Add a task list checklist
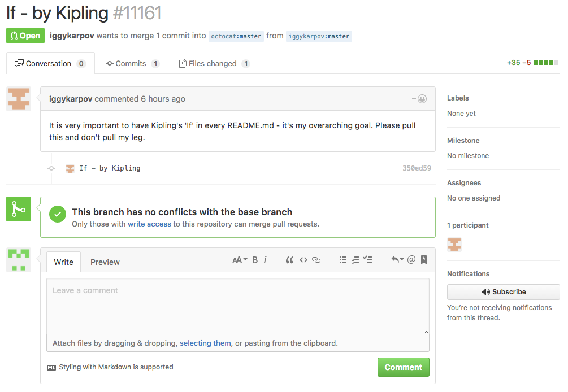The width and height of the screenshot is (568, 392). (368, 260)
